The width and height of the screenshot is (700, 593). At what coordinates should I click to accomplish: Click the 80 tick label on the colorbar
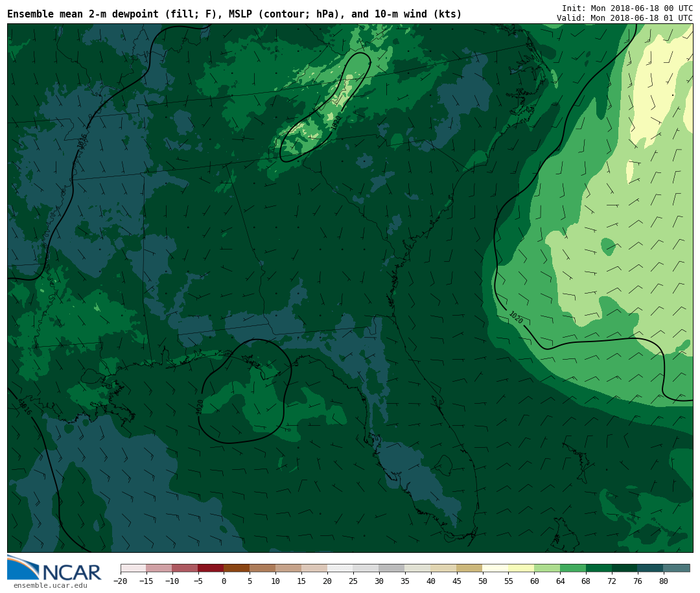[663, 581]
